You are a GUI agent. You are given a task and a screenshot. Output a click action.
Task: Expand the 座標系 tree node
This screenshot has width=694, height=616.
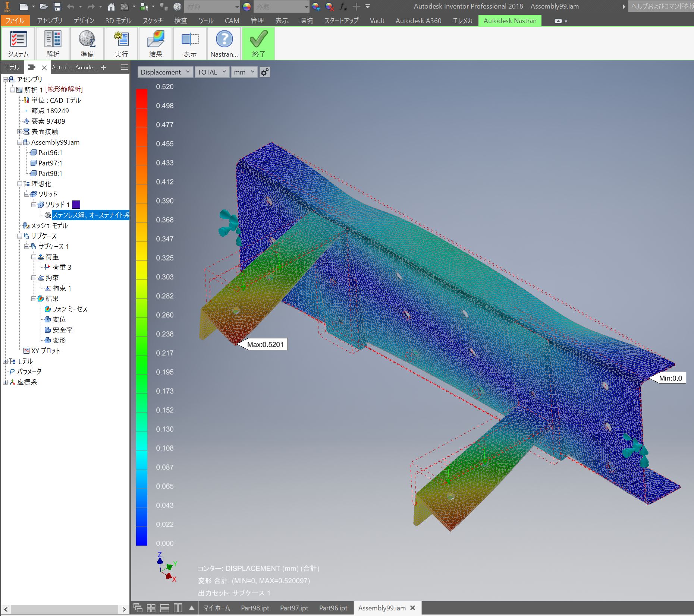(5, 382)
